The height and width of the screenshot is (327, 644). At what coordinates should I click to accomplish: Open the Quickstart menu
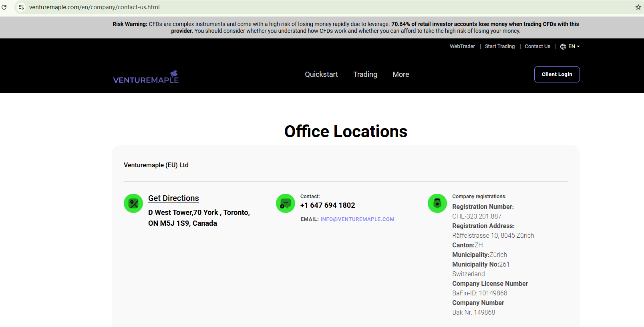tap(321, 74)
